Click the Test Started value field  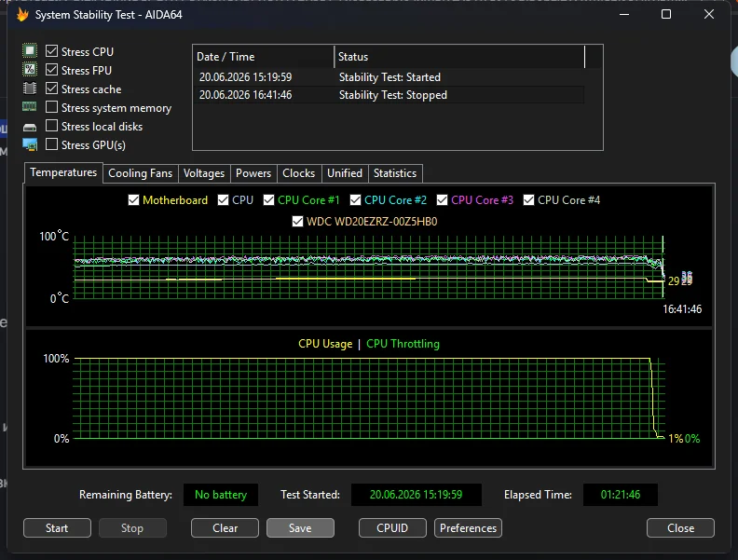417,495
